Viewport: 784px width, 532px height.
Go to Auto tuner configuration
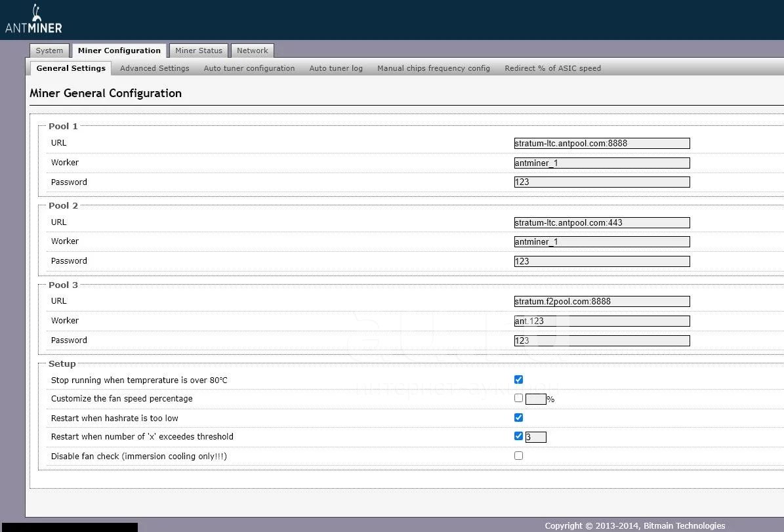(249, 68)
